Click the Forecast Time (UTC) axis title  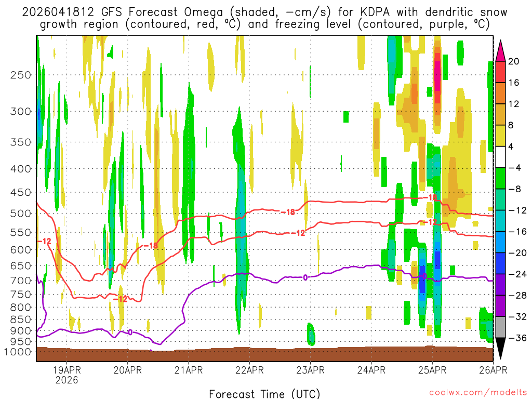coord(264,394)
